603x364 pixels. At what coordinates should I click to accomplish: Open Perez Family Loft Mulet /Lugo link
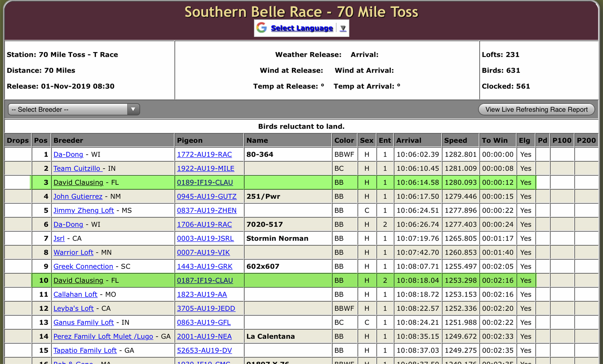click(103, 336)
